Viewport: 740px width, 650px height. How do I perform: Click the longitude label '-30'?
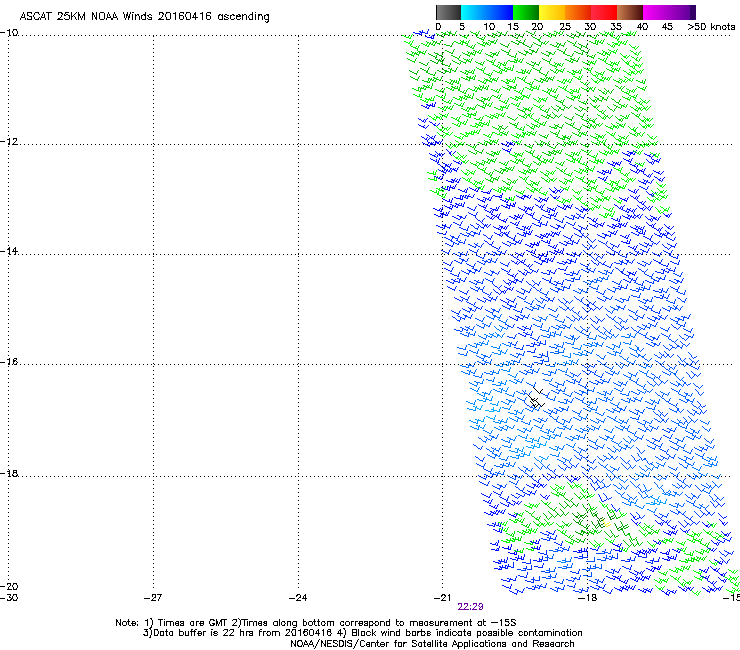[9, 598]
